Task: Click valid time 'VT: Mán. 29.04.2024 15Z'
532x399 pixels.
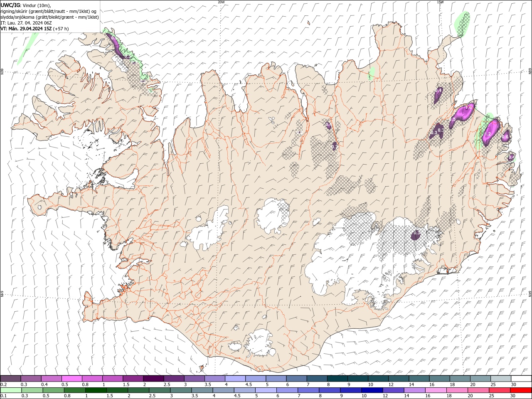Action: pos(26,29)
